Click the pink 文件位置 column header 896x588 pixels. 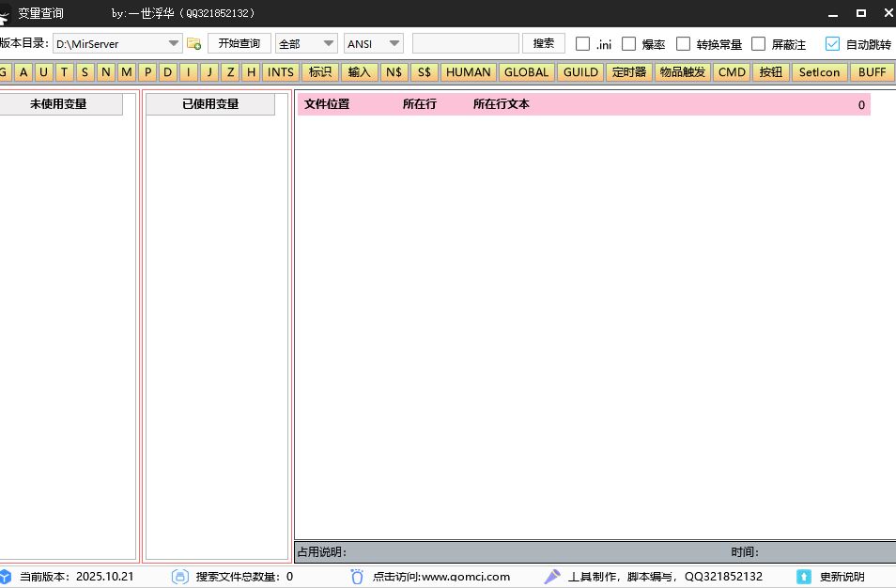(x=327, y=104)
